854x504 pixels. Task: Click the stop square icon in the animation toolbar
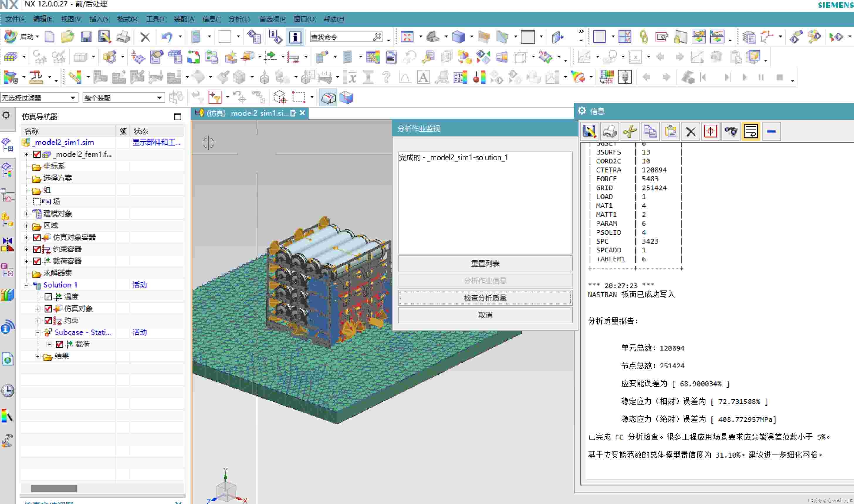(780, 77)
